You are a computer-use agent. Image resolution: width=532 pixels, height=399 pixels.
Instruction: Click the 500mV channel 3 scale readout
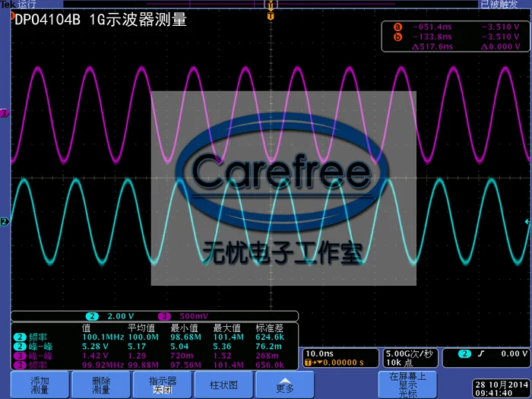(194, 316)
